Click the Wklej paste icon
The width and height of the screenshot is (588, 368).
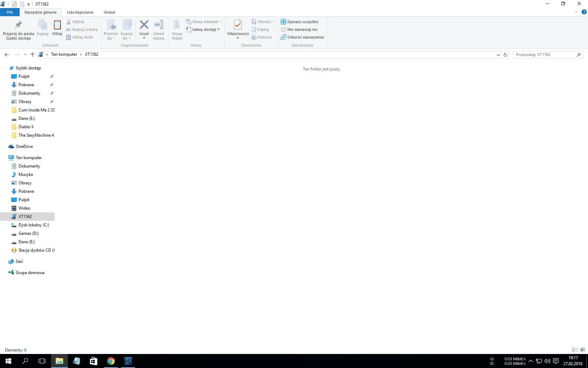(x=57, y=25)
